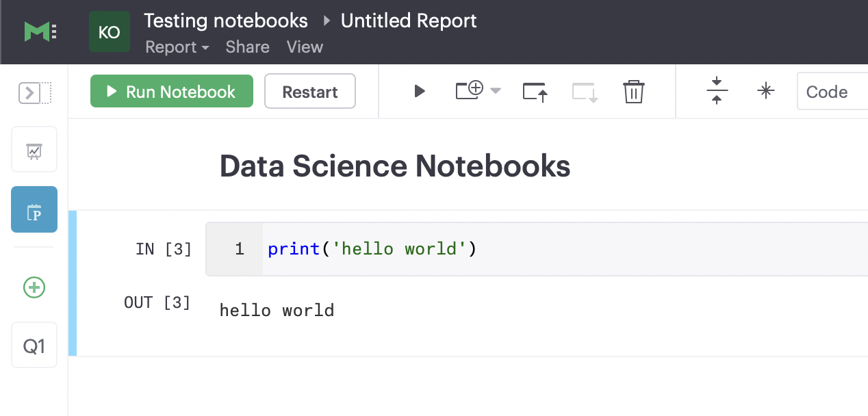Click the green plus to add a new query
This screenshot has width=868, height=416.
tap(34, 287)
